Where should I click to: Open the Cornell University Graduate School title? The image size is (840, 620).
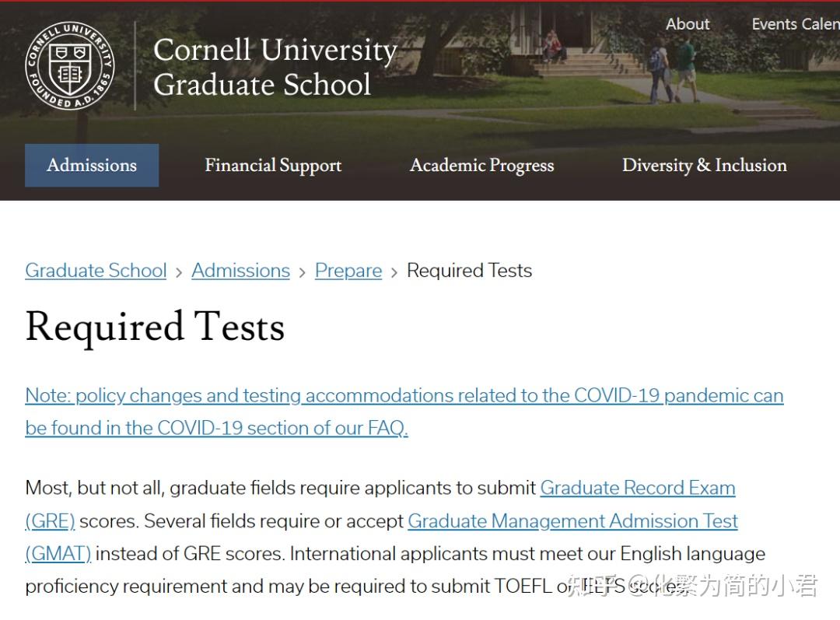coord(275,67)
